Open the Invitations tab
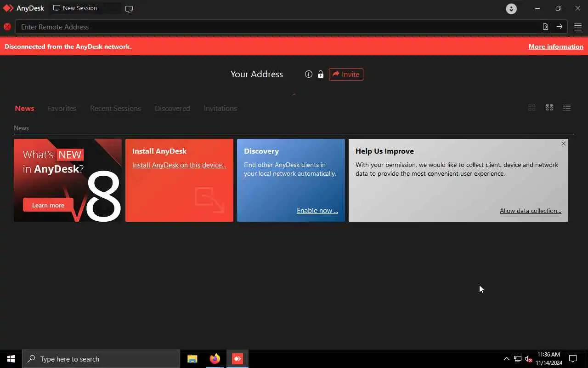Viewport: 588px width, 368px height. point(220,108)
